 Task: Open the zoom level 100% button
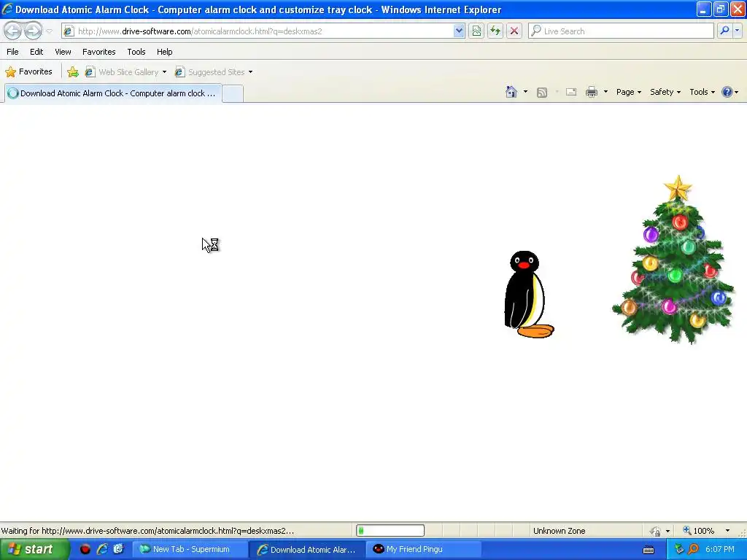tap(699, 531)
